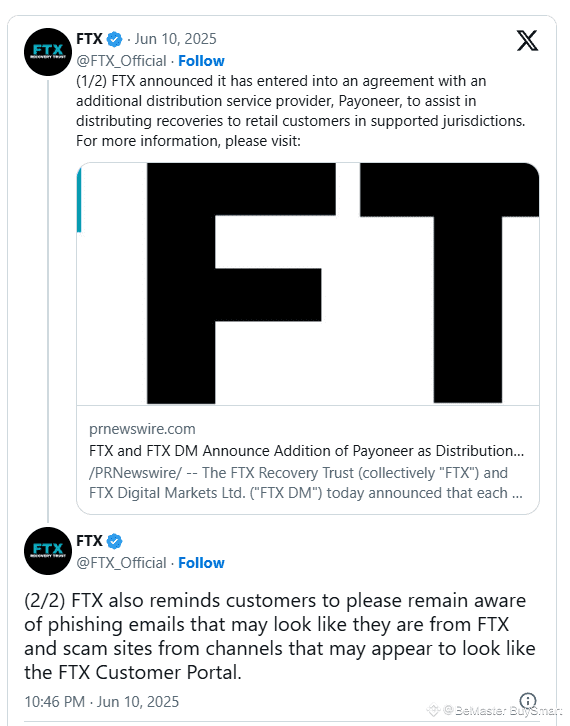The image size is (570, 726).
Task: Open the @FTX_Official handle in second tweet
Action: pyautogui.click(x=121, y=563)
